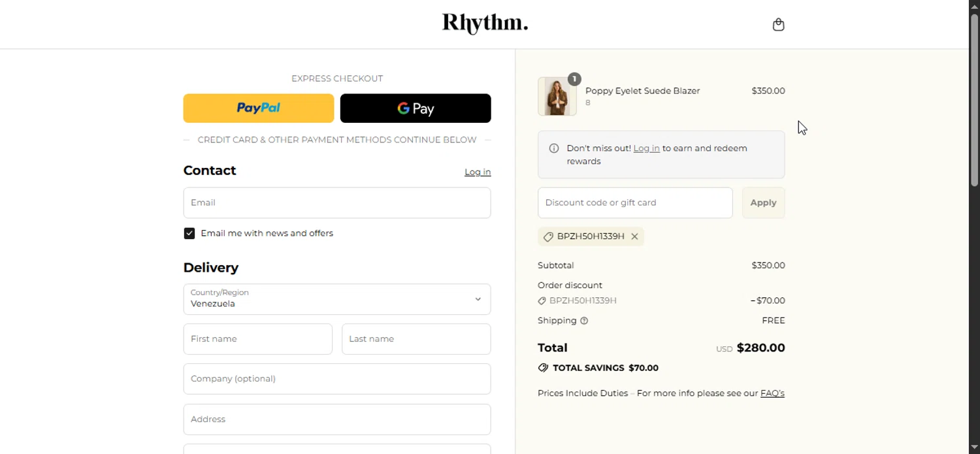Open the FAQ's link
The height and width of the screenshot is (454, 980).
tap(772, 393)
